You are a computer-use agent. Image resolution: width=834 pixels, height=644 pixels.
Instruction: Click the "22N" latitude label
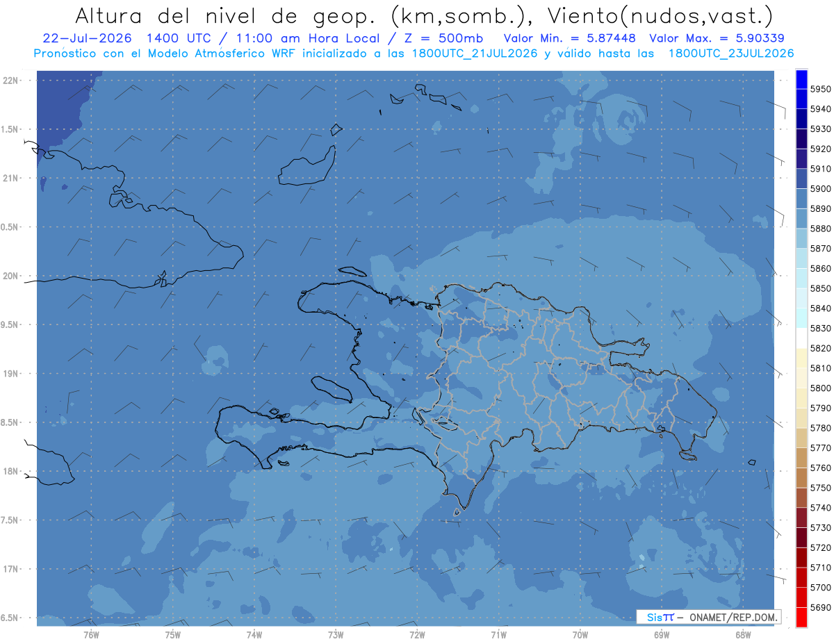point(11,80)
